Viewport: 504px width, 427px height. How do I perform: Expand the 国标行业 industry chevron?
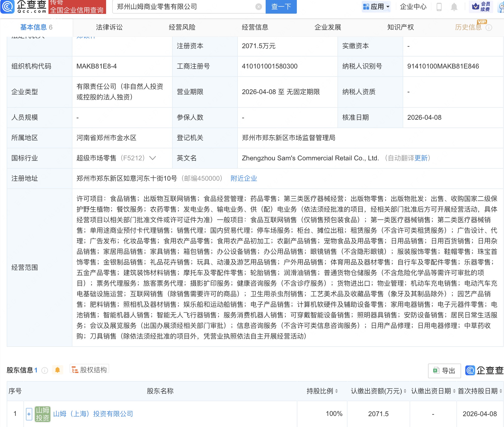(x=152, y=158)
